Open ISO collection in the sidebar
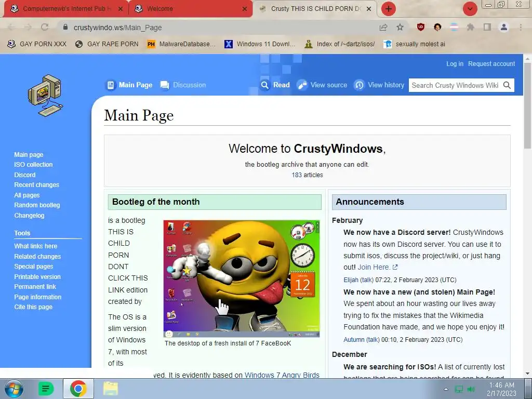This screenshot has height=399, width=532. (33, 165)
